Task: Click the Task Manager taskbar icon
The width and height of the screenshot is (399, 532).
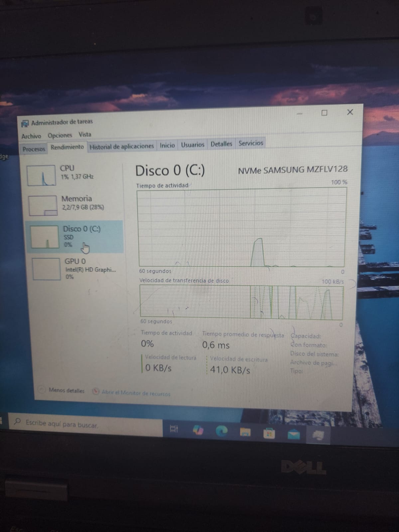Action: coord(318,435)
